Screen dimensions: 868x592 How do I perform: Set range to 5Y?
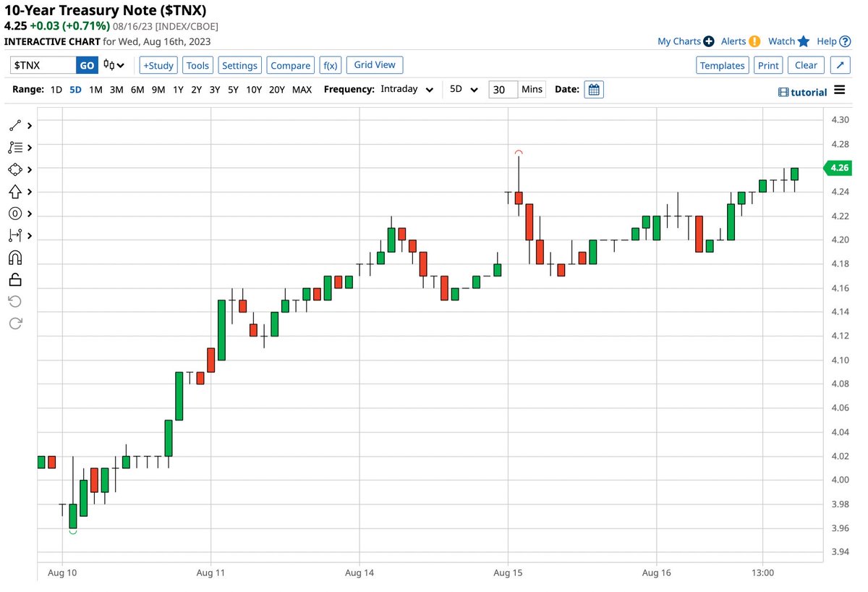click(233, 90)
